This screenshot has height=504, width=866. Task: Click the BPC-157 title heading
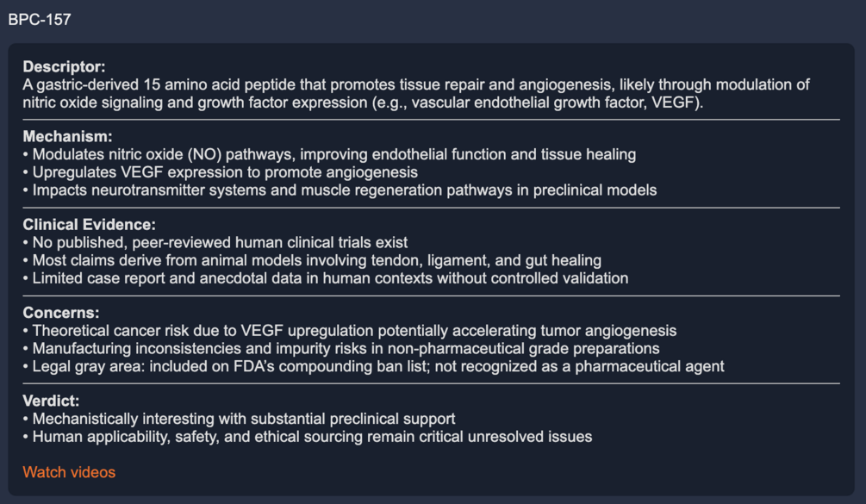pyautogui.click(x=40, y=19)
